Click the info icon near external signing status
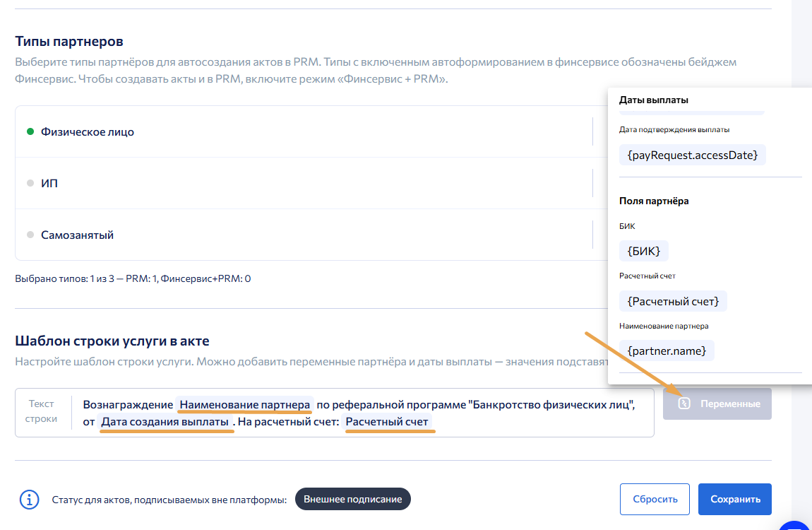The width and height of the screenshot is (812, 530). pyautogui.click(x=29, y=500)
